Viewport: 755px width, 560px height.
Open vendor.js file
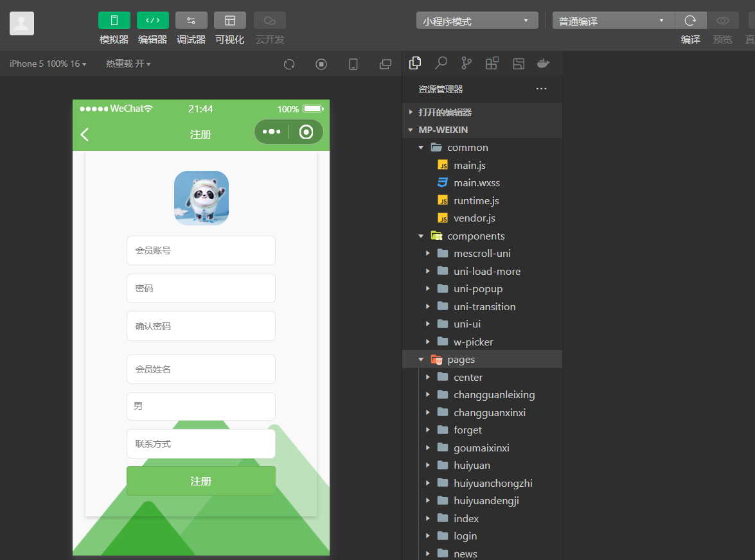point(482,218)
